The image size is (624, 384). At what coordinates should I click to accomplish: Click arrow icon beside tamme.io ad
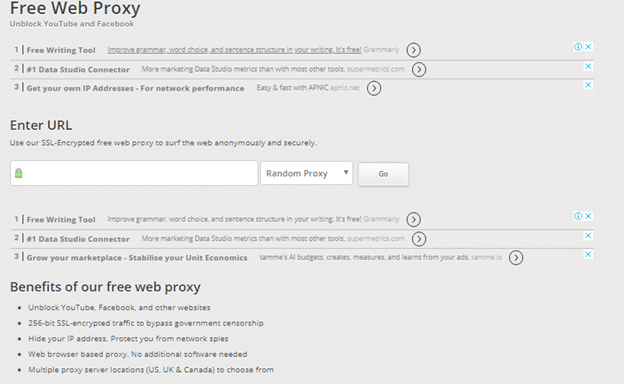pos(516,258)
